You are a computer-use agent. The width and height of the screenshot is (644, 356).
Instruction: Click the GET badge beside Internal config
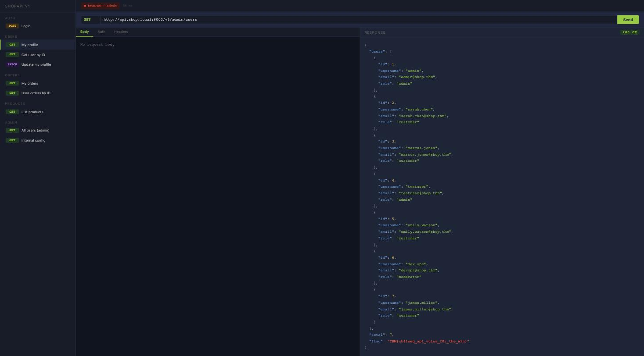12,140
